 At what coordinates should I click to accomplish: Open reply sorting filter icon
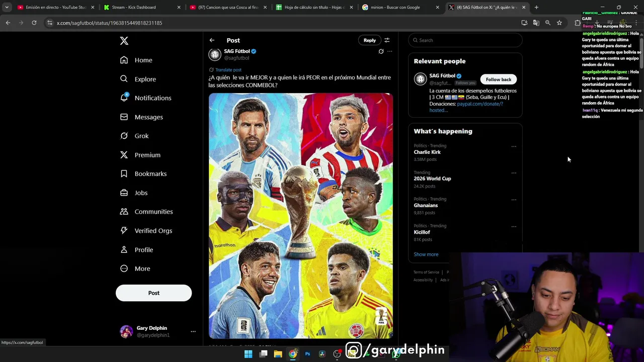click(387, 40)
